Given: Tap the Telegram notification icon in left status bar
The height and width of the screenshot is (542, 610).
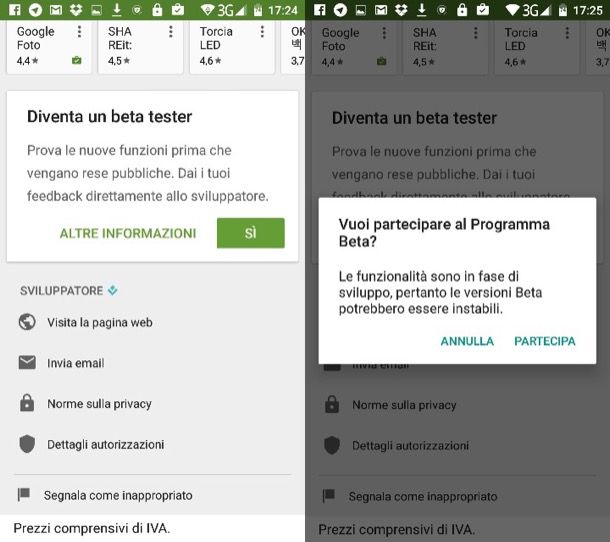Looking at the screenshot, I should coord(35,10).
